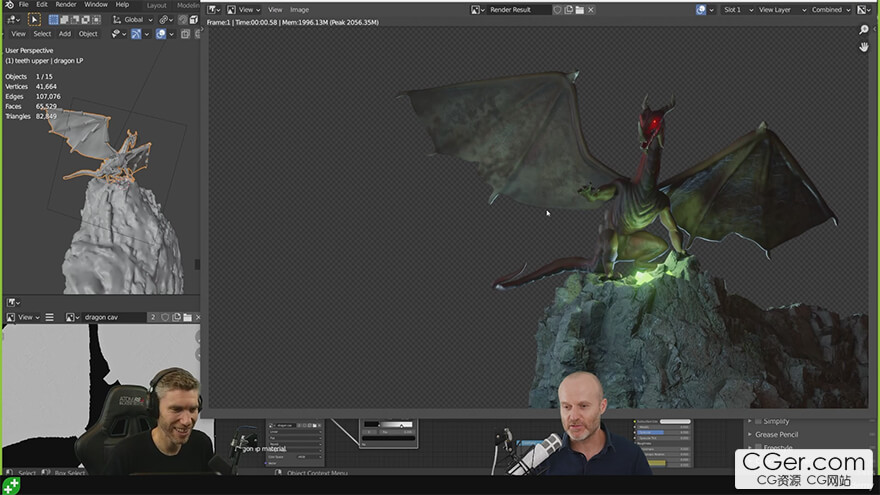Unlink the Render Result image
The height and width of the screenshot is (495, 880).
[x=591, y=10]
